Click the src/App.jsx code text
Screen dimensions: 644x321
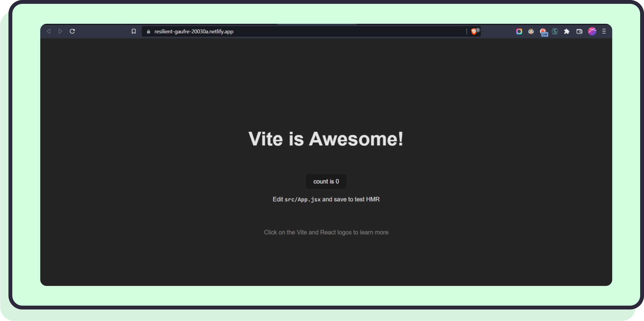coord(303,200)
